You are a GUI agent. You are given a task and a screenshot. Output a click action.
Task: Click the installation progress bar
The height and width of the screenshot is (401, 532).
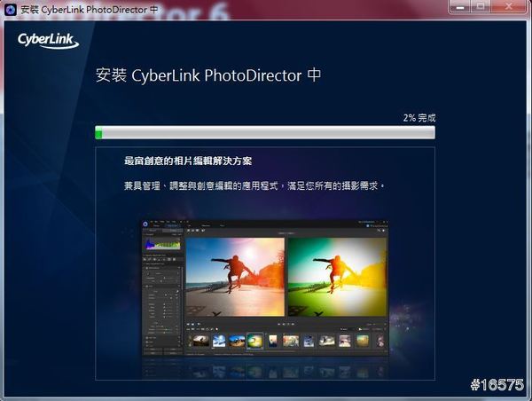[x=265, y=132]
